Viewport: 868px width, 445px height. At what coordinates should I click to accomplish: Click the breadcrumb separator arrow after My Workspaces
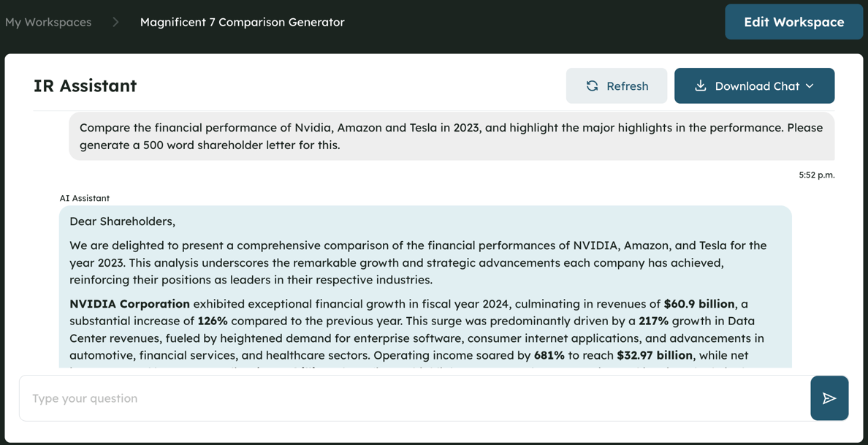pyautogui.click(x=115, y=22)
